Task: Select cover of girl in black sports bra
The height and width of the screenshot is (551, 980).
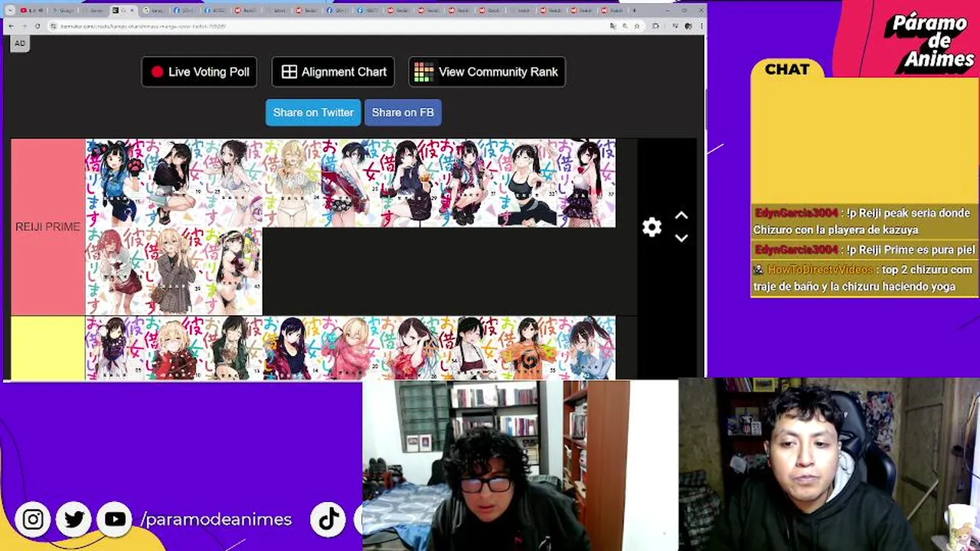Action: pos(527,183)
